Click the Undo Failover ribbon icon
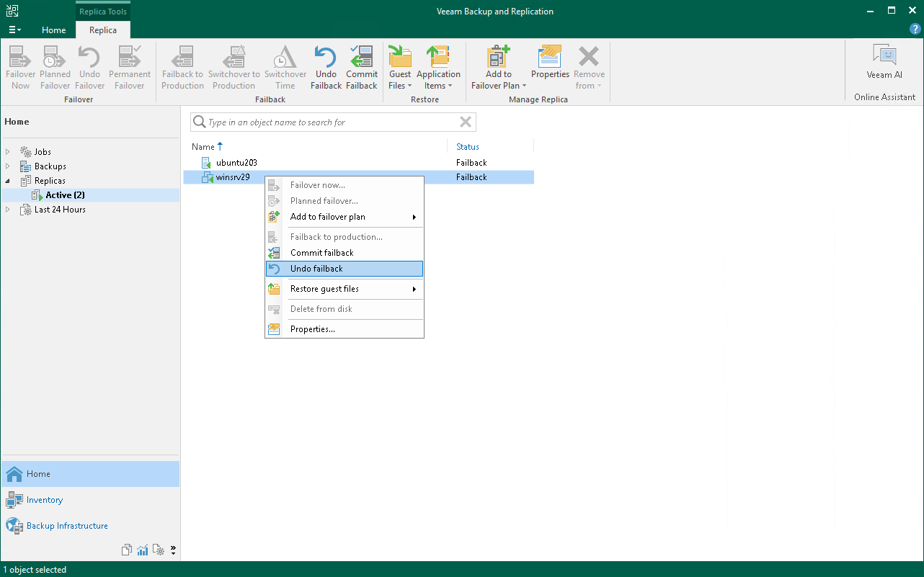The height and width of the screenshot is (577, 924). pyautogui.click(x=90, y=68)
